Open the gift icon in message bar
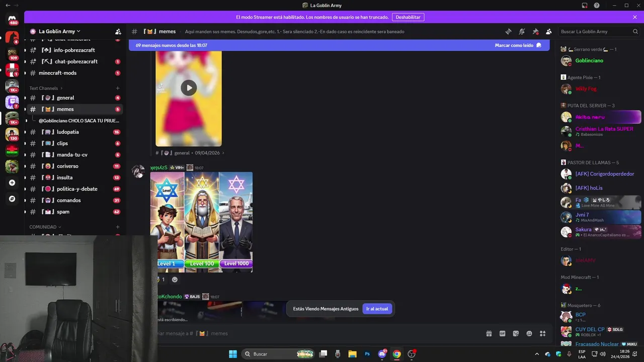 [x=489, y=333]
